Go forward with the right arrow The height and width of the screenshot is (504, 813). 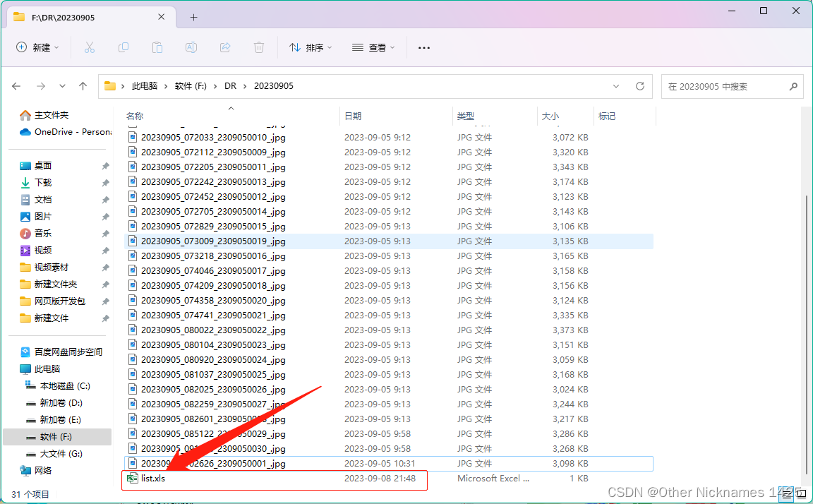coord(41,86)
